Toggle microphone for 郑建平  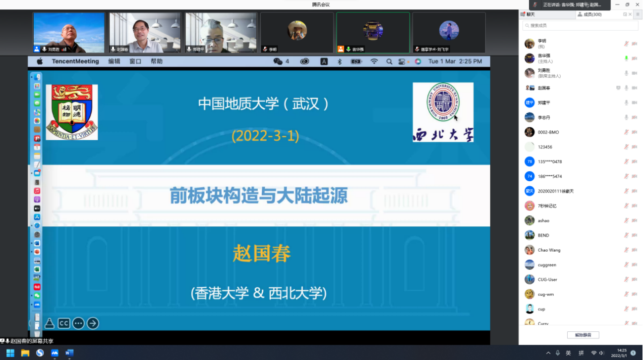click(626, 103)
